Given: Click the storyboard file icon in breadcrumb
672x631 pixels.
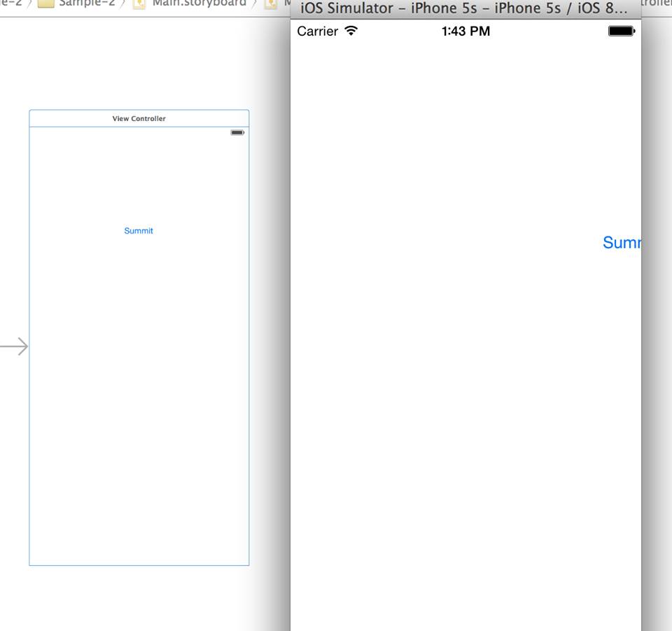Looking at the screenshot, I should tap(139, 4).
